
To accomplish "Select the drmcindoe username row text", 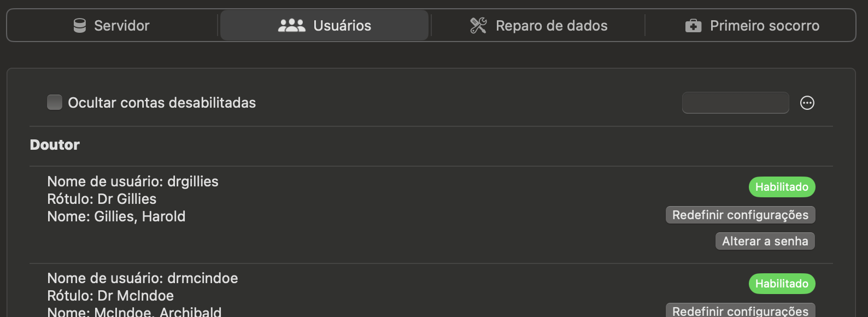I will click(x=143, y=278).
